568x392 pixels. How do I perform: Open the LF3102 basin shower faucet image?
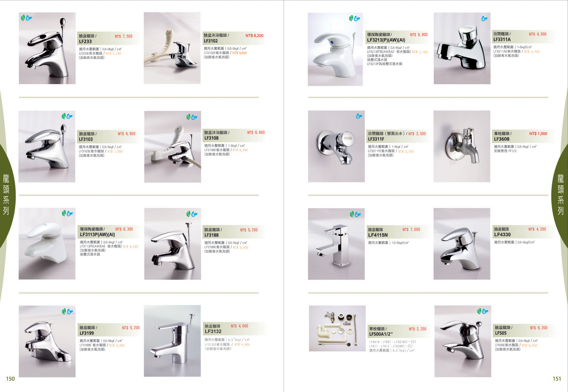click(172, 48)
